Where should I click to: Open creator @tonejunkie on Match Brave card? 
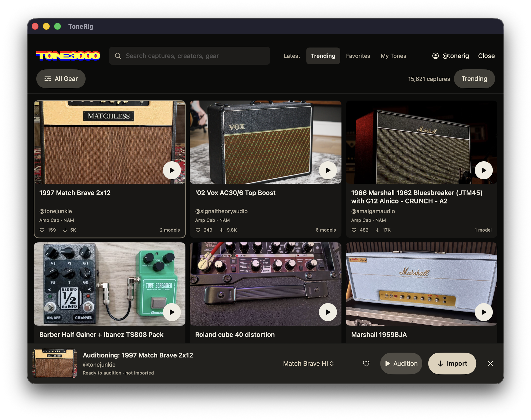point(56,211)
